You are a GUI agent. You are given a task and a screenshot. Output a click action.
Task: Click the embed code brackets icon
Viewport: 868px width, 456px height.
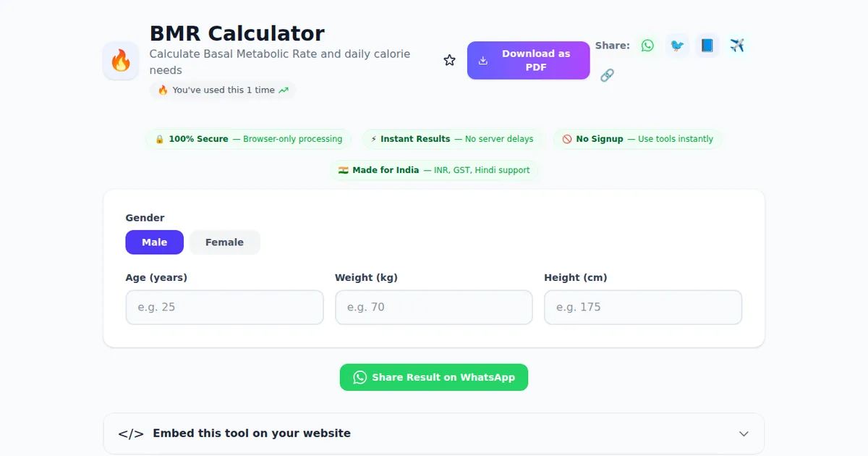pos(131,434)
